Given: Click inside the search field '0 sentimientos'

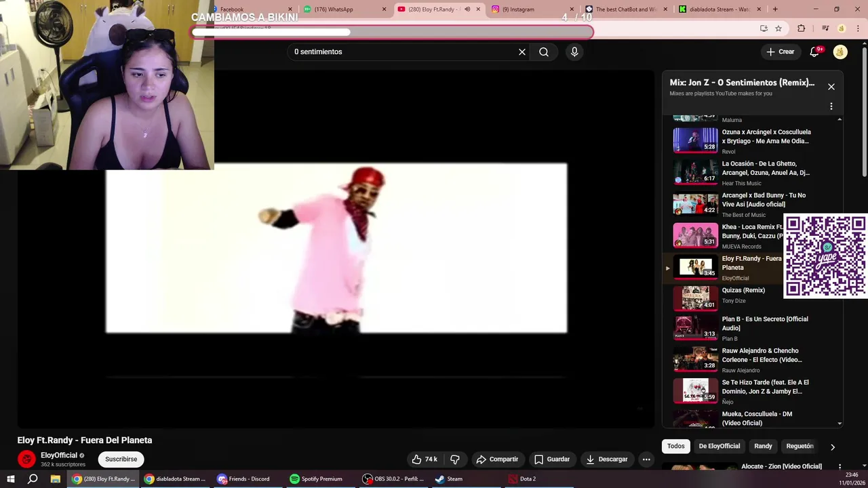Looking at the screenshot, I should pyautogui.click(x=403, y=52).
